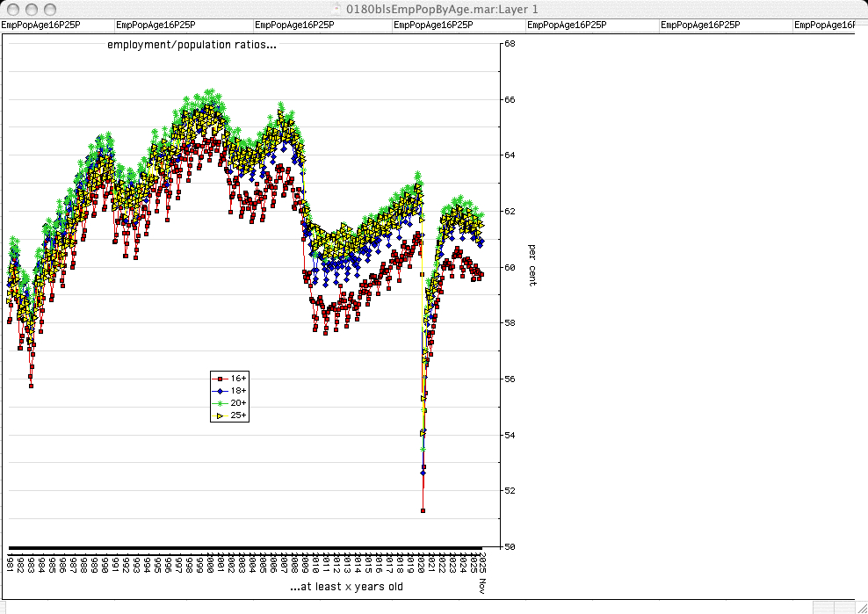This screenshot has height=614, width=868.
Task: Click the 'per cent' y-axis label
Action: [532, 265]
